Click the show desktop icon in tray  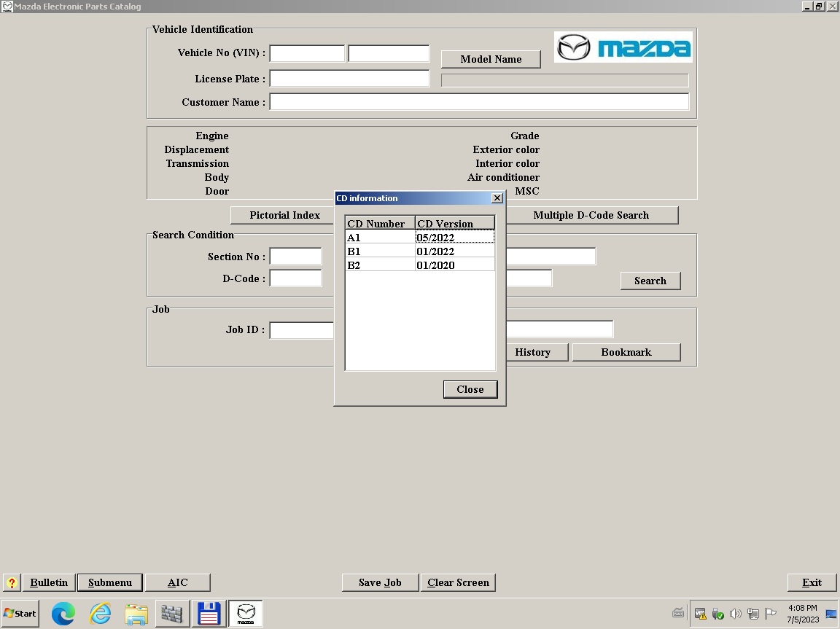point(831,614)
